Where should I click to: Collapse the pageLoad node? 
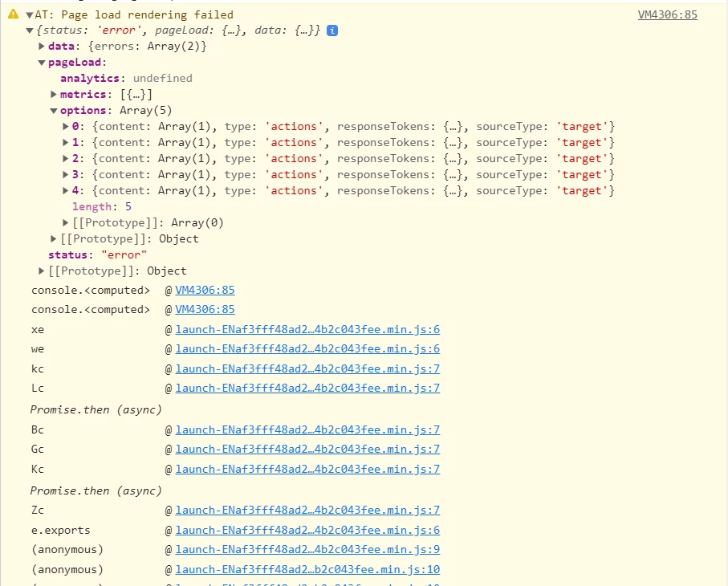(41, 63)
